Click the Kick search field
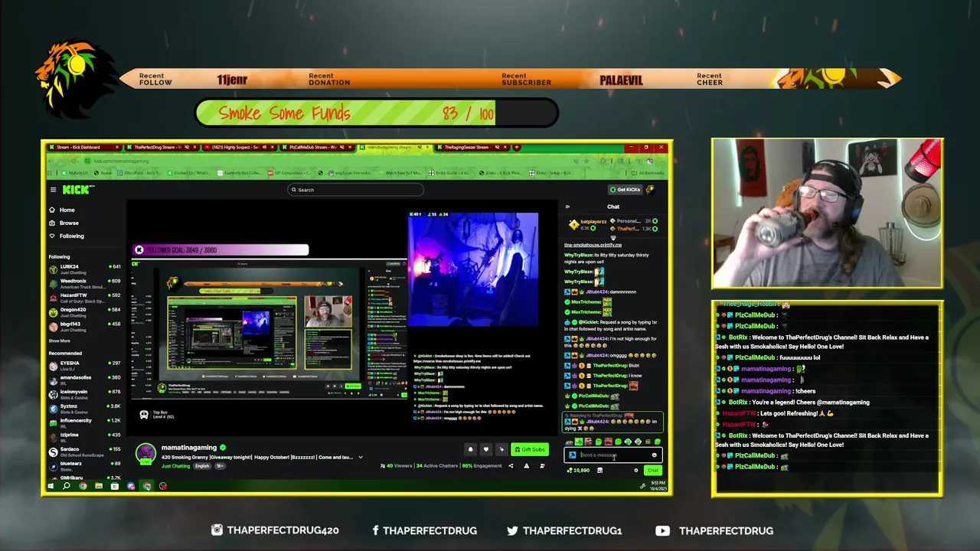The image size is (980, 551). point(355,190)
